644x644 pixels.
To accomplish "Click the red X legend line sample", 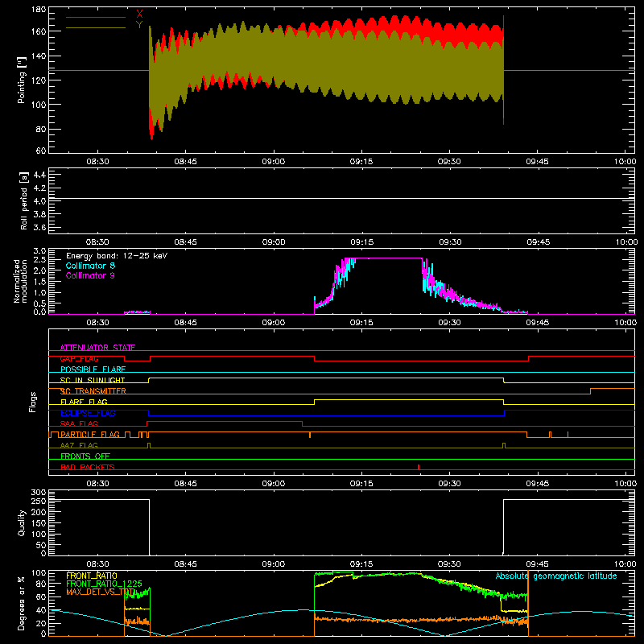I will (x=96, y=17).
